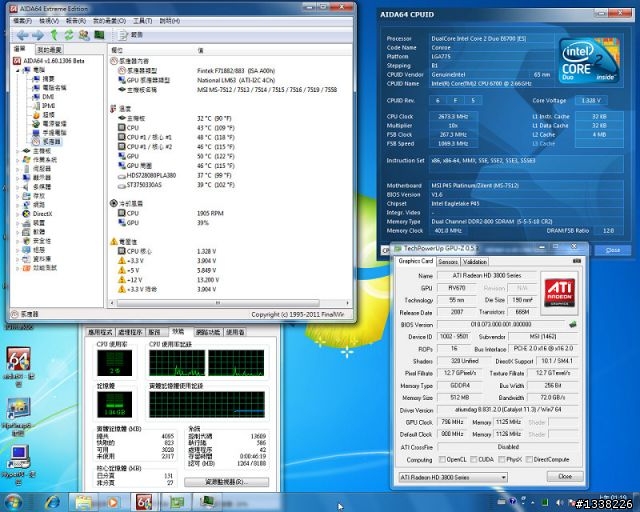Viewport: 640px width, 512px height.
Task: Open the (R) report menu in AIDA64
Action: tap(76, 21)
